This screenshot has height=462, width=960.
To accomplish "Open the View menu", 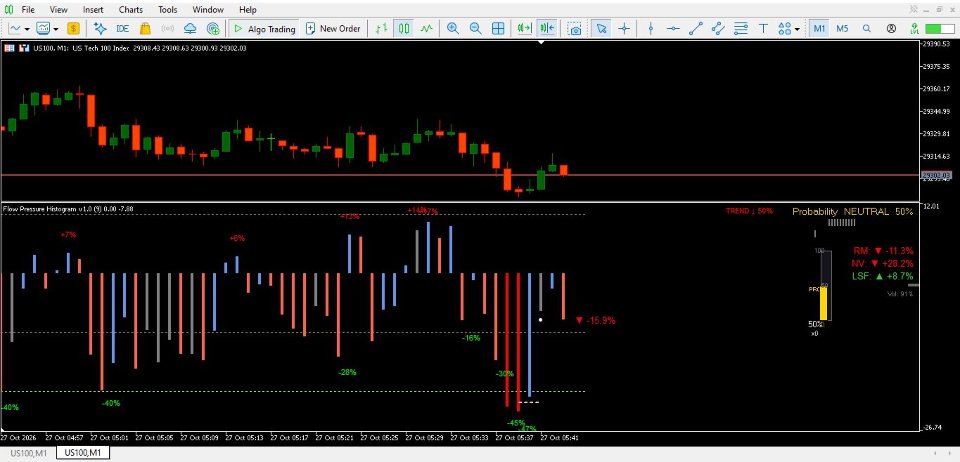I will pos(59,10).
